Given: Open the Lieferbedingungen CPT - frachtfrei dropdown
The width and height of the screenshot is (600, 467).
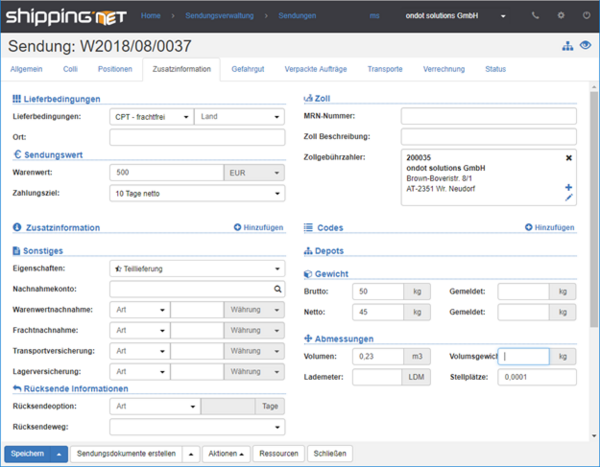Looking at the screenshot, I should [150, 116].
